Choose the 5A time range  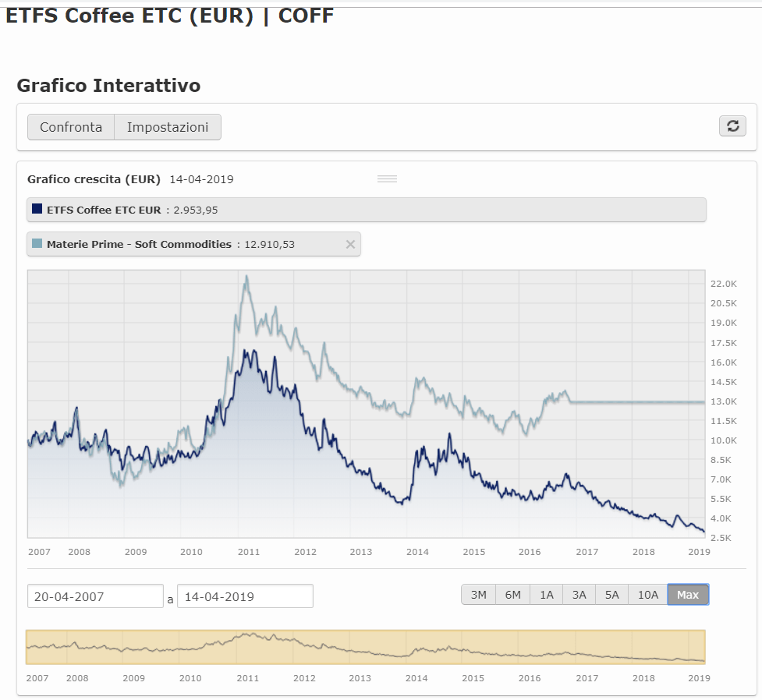611,595
